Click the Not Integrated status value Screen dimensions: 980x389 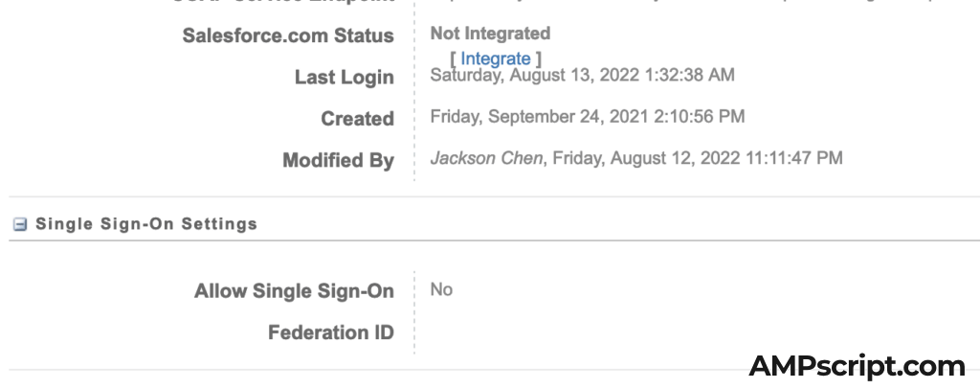point(490,34)
